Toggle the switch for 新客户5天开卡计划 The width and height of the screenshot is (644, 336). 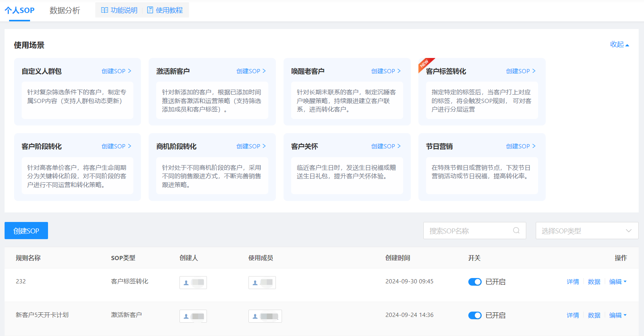click(x=475, y=315)
